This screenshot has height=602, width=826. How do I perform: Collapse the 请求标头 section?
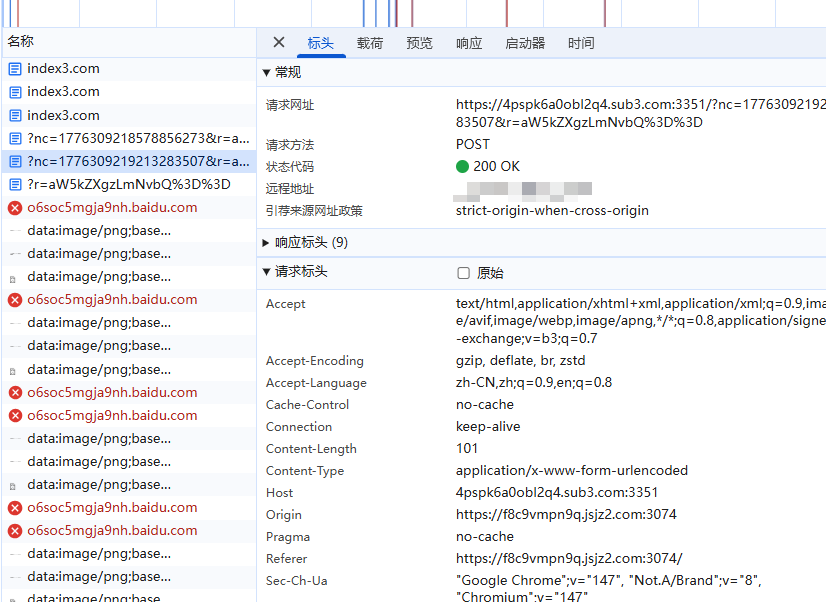point(266,272)
